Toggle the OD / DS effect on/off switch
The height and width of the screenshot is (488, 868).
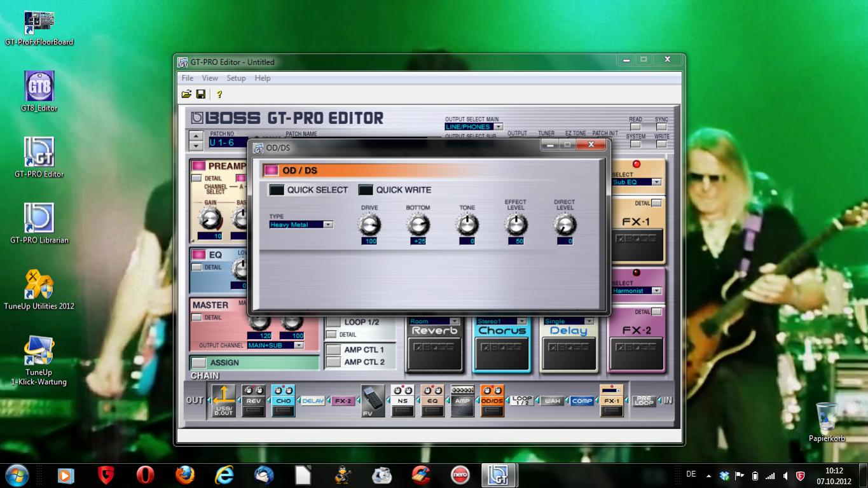point(271,171)
